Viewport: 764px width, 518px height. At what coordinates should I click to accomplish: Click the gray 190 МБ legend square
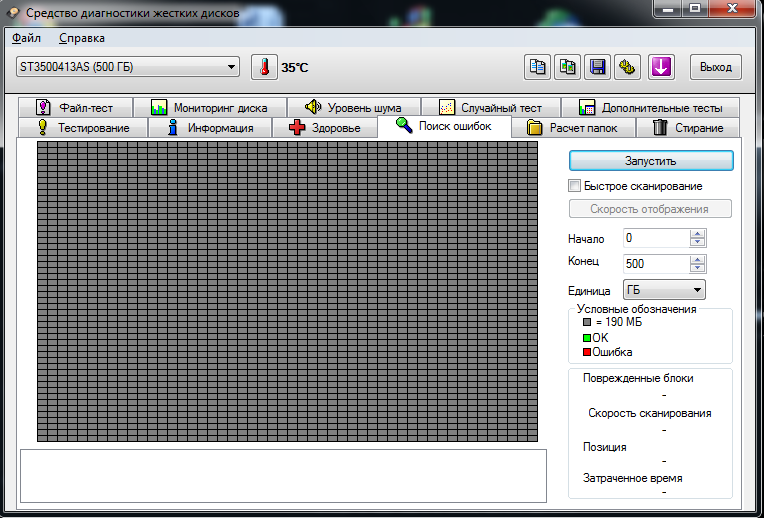[x=587, y=322]
